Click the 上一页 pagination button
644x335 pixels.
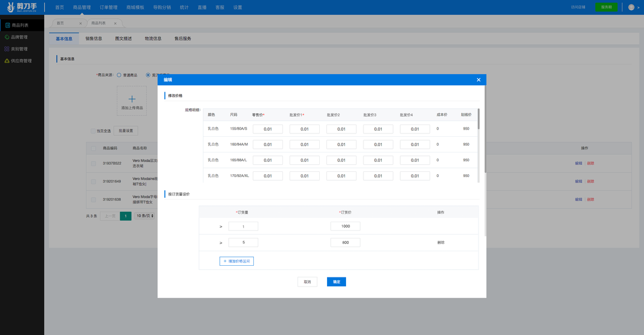110,216
